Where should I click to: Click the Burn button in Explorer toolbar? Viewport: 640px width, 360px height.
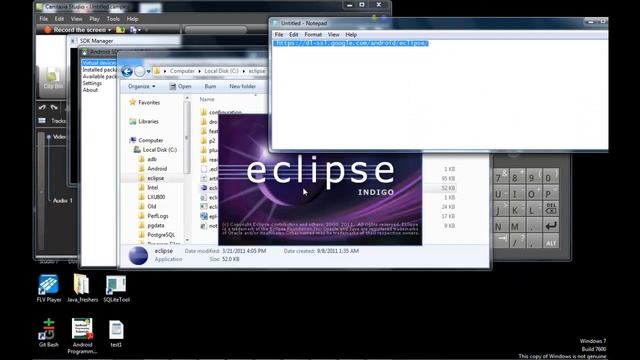pos(210,87)
